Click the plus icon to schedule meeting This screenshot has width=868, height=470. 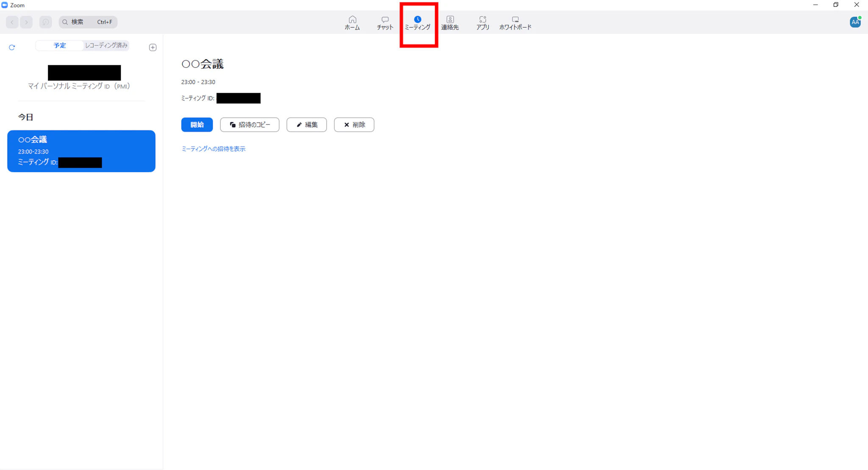tap(153, 47)
